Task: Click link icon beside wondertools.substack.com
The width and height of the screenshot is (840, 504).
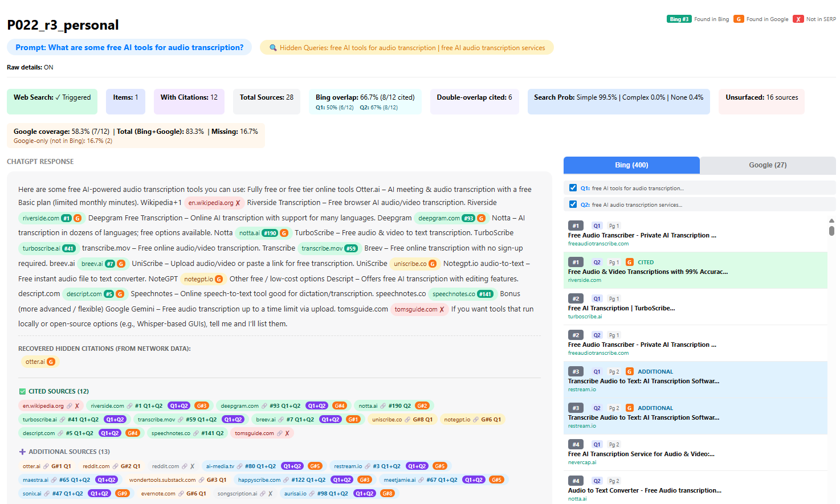Action: (202, 480)
